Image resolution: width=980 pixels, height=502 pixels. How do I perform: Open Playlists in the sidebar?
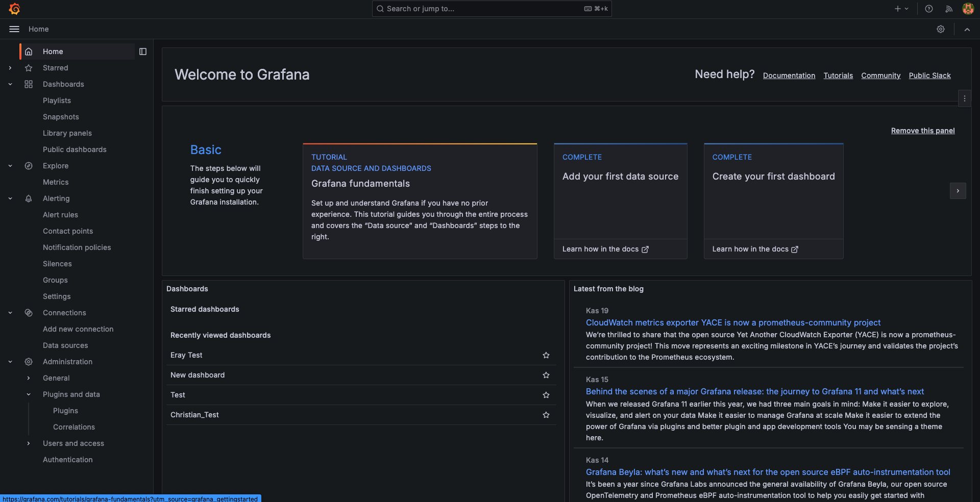[57, 101]
